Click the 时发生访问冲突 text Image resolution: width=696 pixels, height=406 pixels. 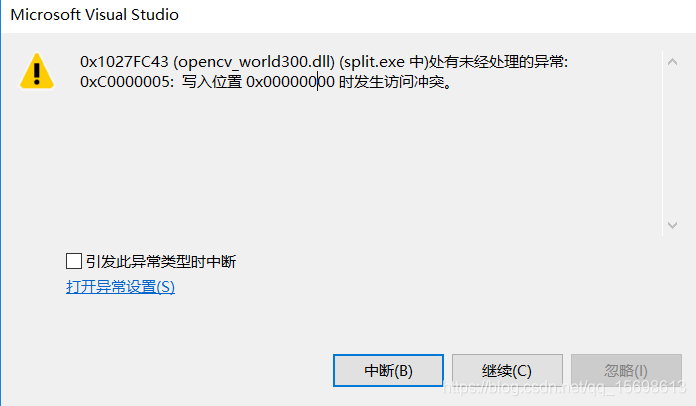[x=391, y=82]
